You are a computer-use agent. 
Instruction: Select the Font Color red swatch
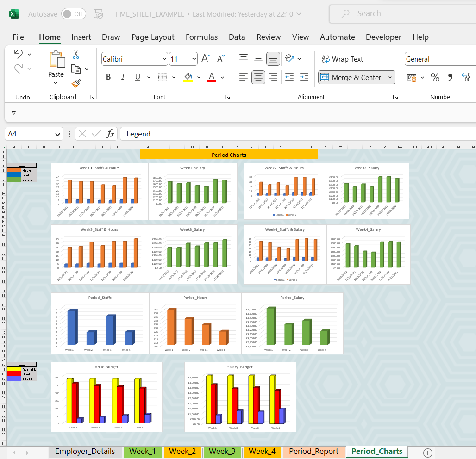pos(211,77)
